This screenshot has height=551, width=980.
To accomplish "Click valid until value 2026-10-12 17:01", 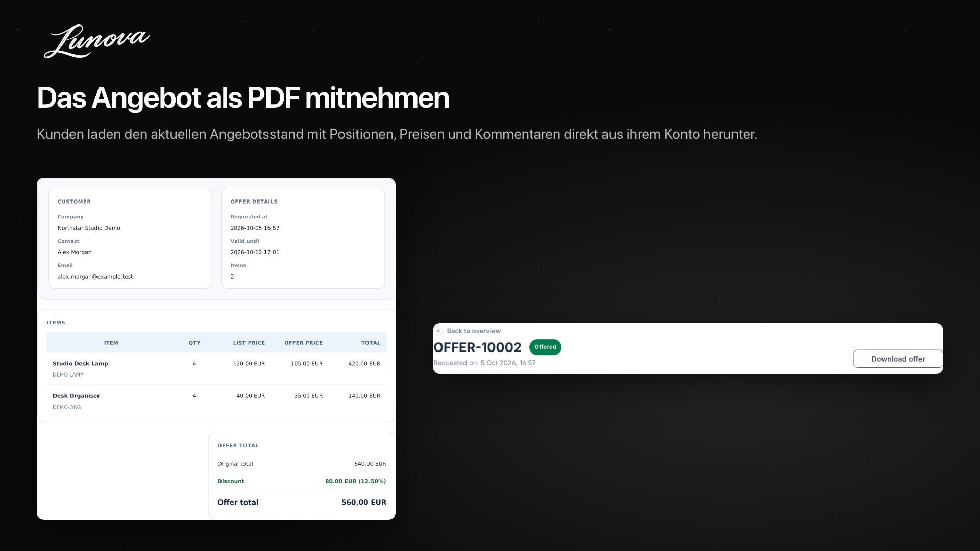I will pyautogui.click(x=255, y=252).
